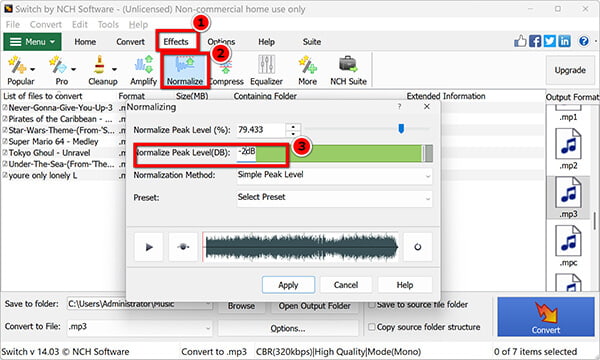The height and width of the screenshot is (360, 600).
Task: Toggle checkbox for Never-Gonna-Give-You-Up-3
Action: [x=5, y=108]
